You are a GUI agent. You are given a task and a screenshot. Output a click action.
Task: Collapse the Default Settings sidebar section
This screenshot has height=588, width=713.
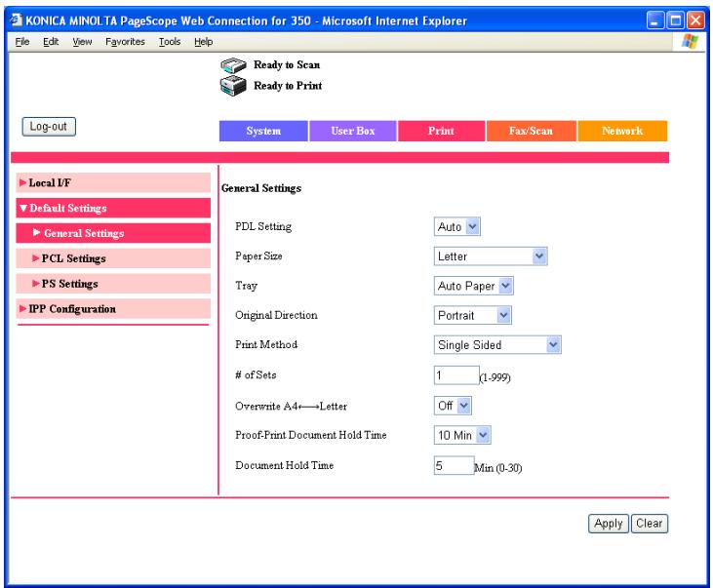point(113,209)
